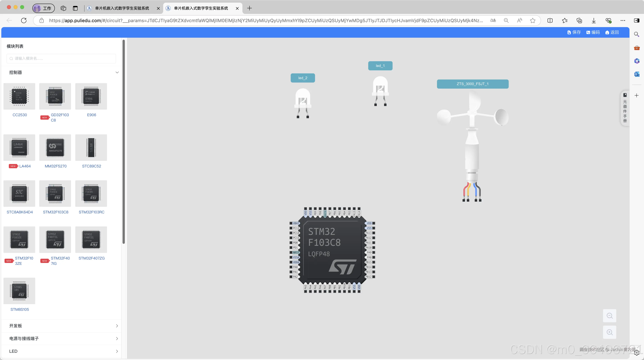Zoom in the circuit canvas
Image resolution: width=644 pixels, height=360 pixels.
tap(609, 332)
